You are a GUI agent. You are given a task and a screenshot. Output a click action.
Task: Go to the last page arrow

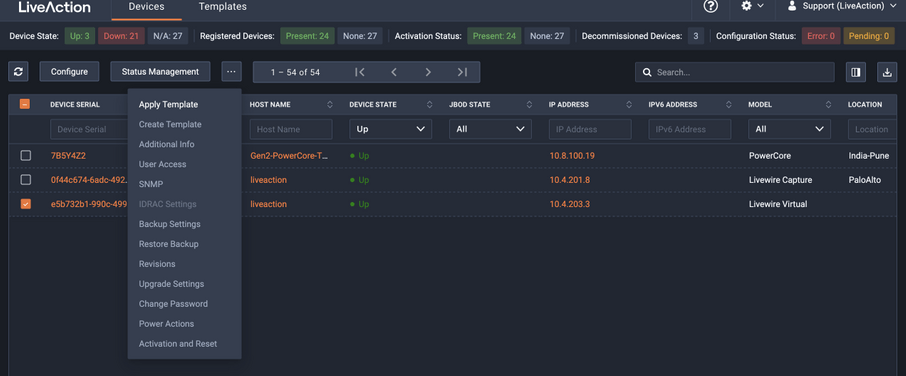(x=462, y=72)
